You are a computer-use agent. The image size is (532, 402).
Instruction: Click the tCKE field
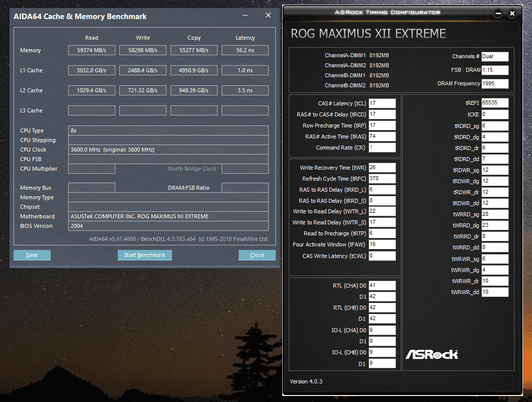[x=495, y=114]
